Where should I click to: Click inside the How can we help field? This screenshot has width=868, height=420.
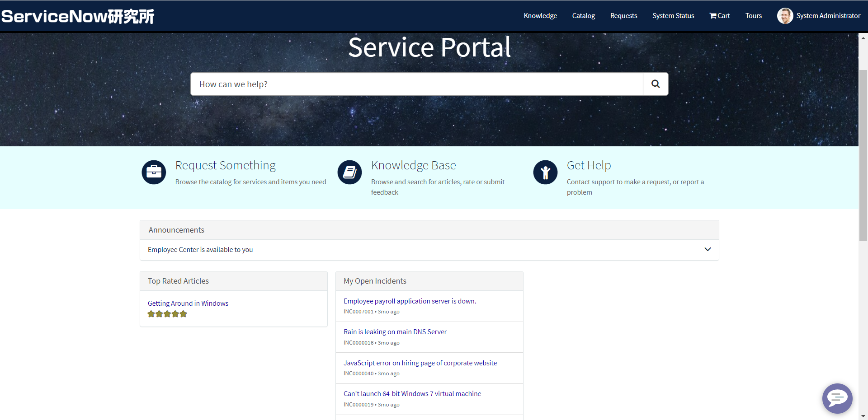[416, 84]
